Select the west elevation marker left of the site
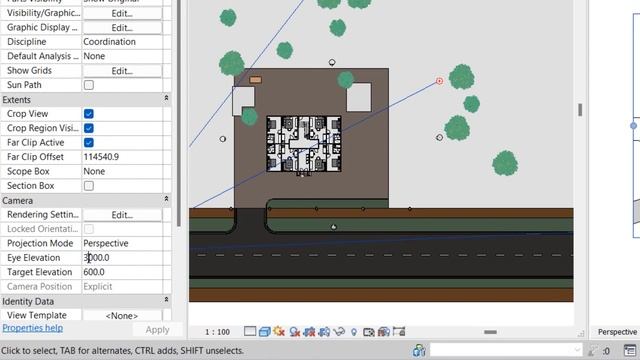The width and height of the screenshot is (640, 360). (222, 139)
